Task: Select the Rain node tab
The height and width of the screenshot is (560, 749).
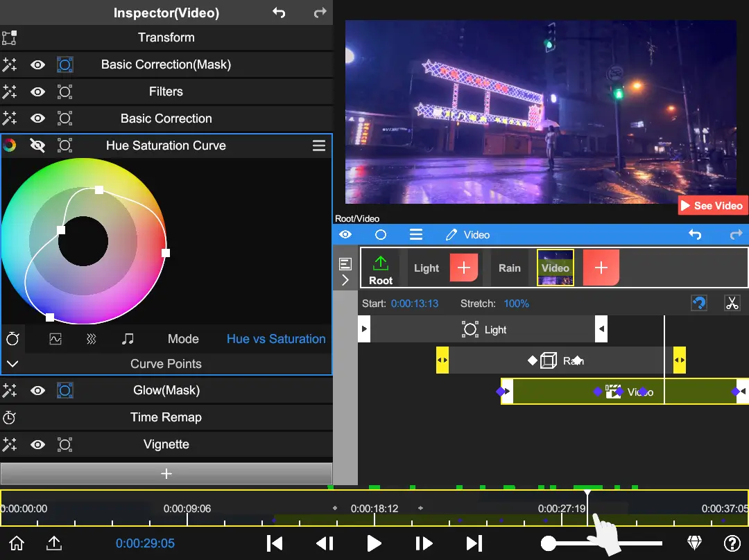Action: click(509, 268)
